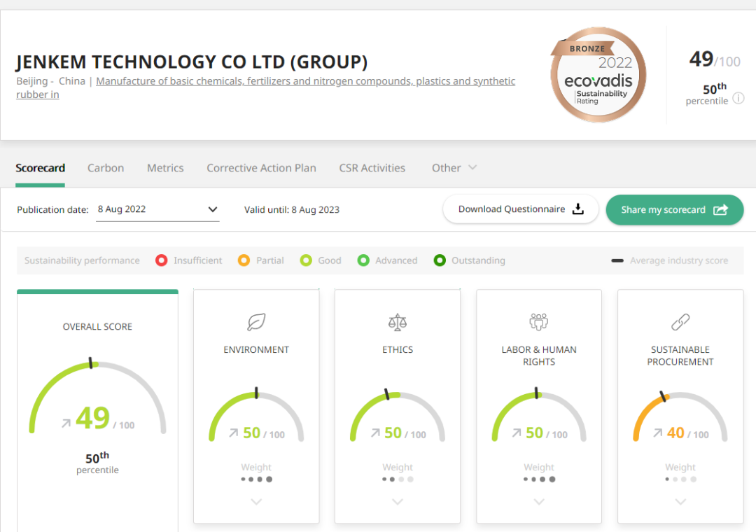Expand the Other tab menu chevron
The height and width of the screenshot is (532, 756).
click(x=472, y=167)
